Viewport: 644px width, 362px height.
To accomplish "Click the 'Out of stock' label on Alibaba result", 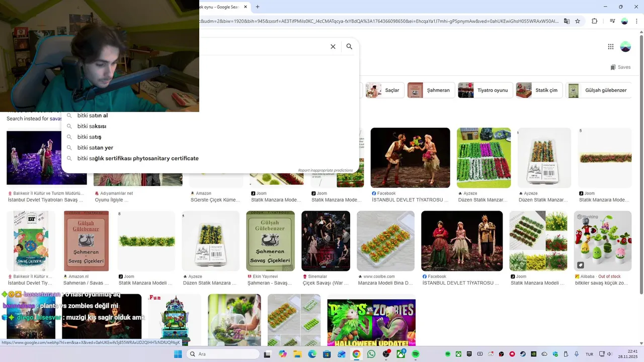I will (609, 277).
